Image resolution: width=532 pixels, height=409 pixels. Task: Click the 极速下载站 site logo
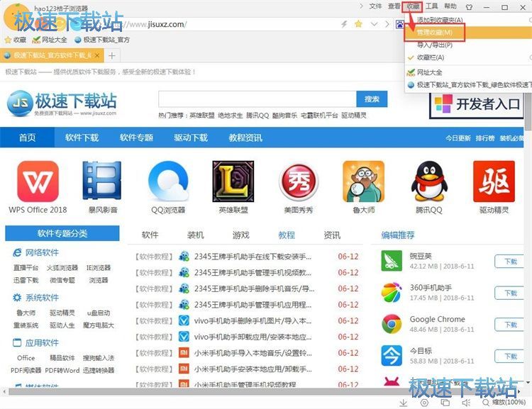62,103
